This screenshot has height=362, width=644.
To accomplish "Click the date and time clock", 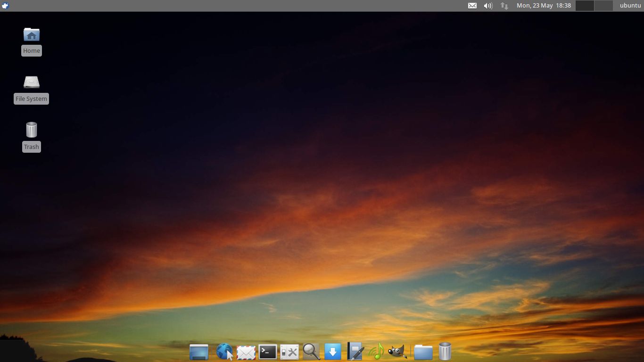I will click(x=544, y=6).
